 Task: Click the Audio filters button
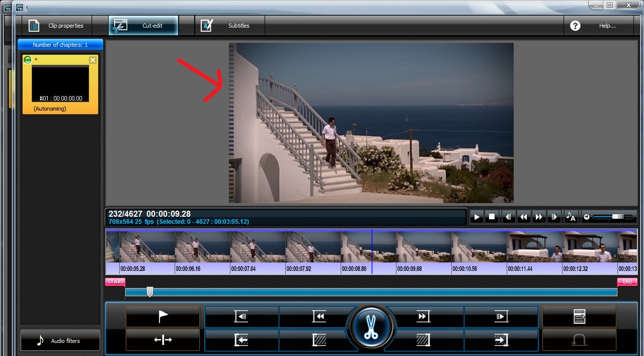(x=60, y=340)
